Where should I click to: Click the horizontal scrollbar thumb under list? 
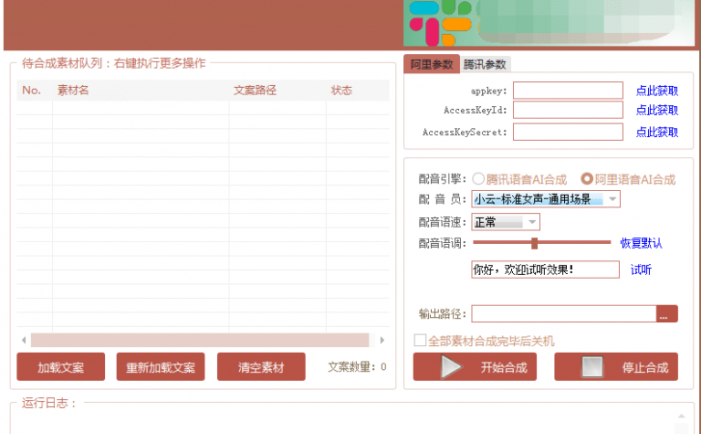[200, 340]
